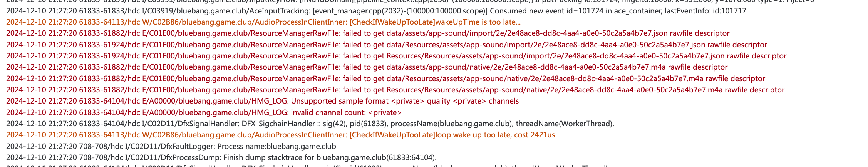Select the DFX_SigchainHandler sig(42) log line
The height and width of the screenshot is (167, 868).
[310, 124]
